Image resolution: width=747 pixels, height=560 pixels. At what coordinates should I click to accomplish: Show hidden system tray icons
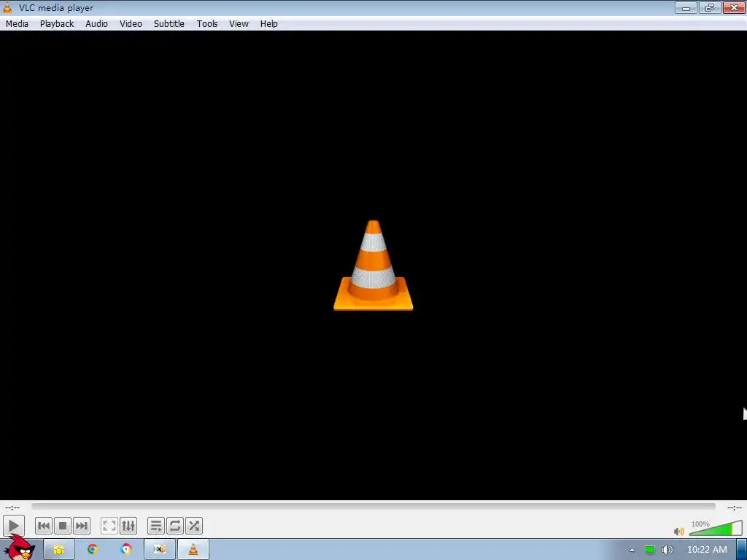pos(632,550)
